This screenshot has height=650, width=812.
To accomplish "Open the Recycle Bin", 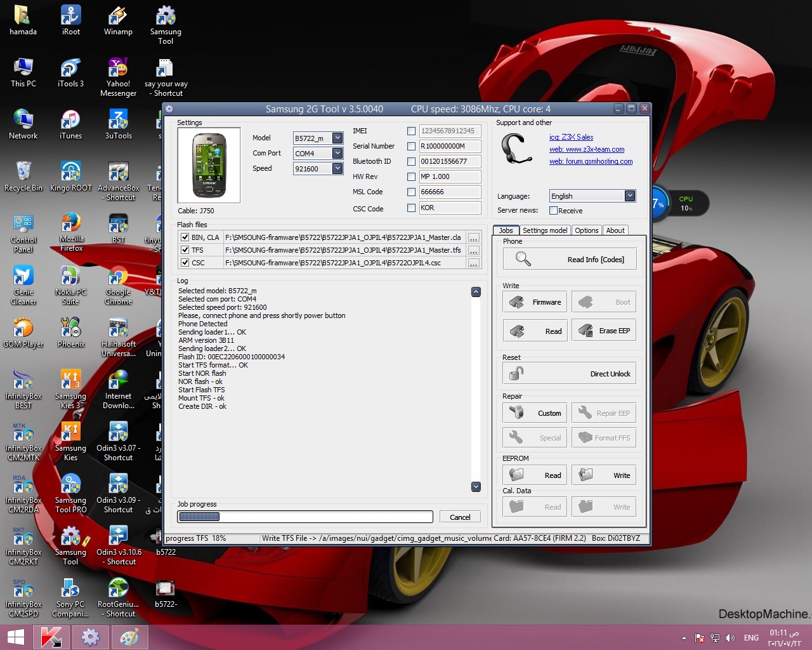I will point(23,176).
